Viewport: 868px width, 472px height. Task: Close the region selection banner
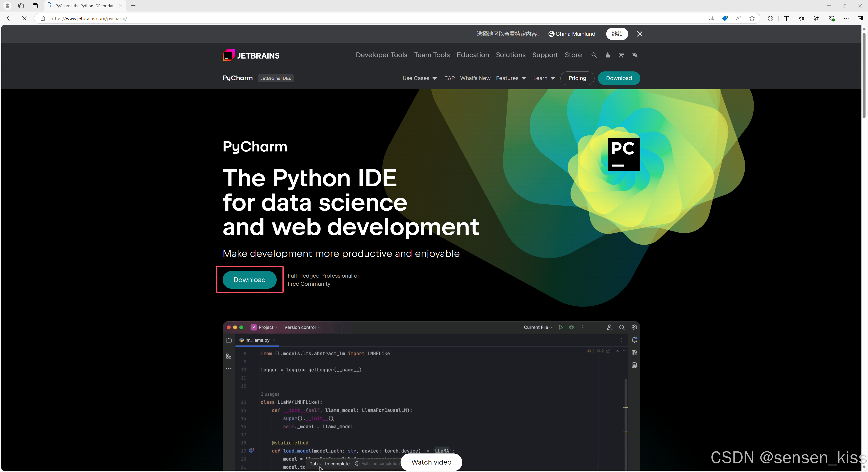(639, 34)
